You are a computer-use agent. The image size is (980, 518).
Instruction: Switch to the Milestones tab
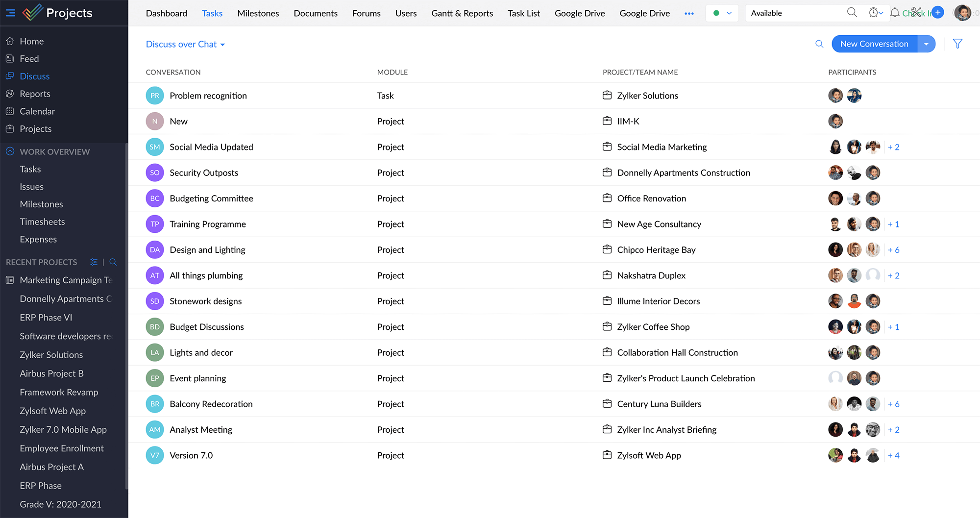click(x=258, y=13)
